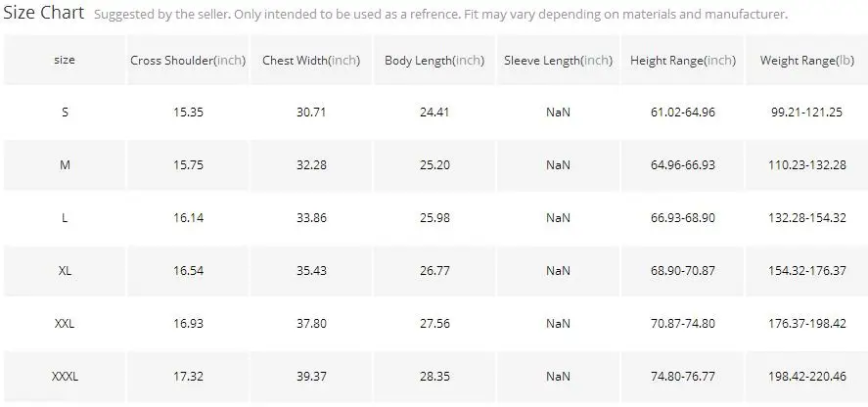The image size is (868, 407).
Task: Select the size column header
Action: point(65,60)
